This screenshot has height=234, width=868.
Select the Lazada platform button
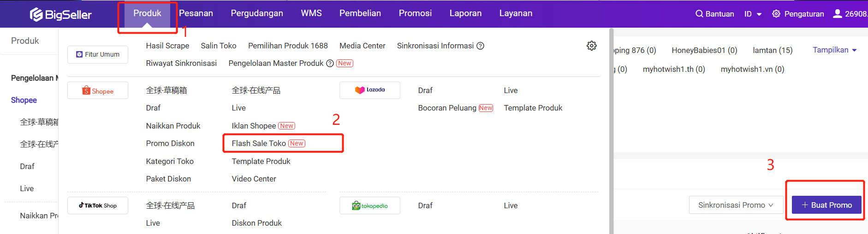click(x=370, y=90)
